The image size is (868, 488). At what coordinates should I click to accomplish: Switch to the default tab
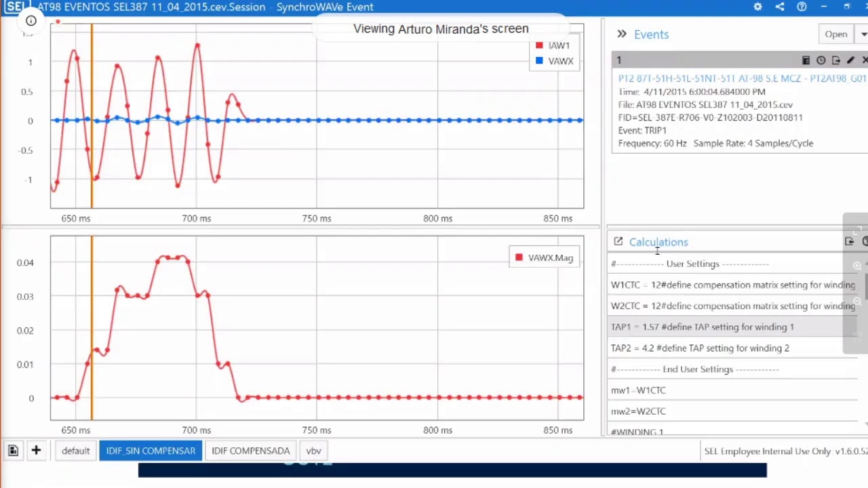75,451
